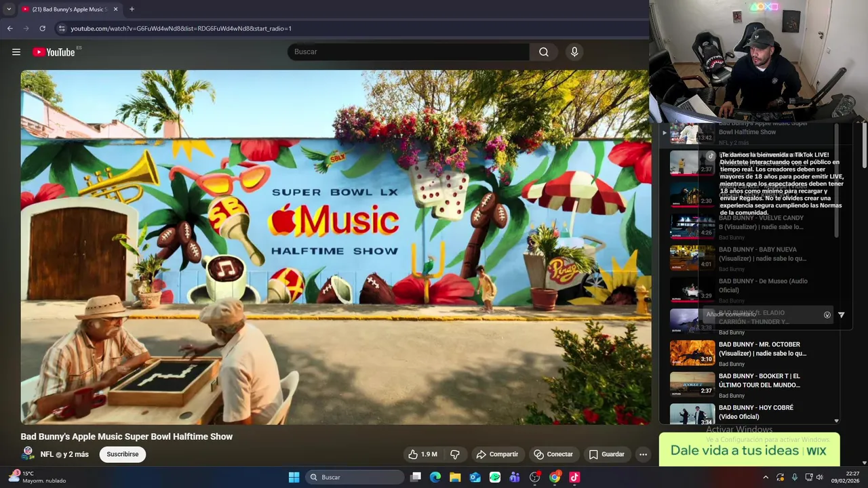Open the YouTube hamburger guide menu
868x488 pixels.
[16, 52]
